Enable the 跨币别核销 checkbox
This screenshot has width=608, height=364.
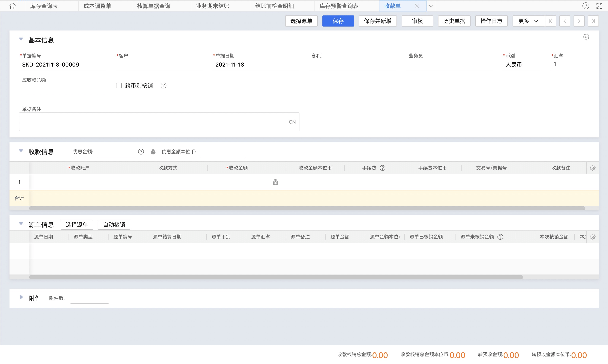point(119,86)
